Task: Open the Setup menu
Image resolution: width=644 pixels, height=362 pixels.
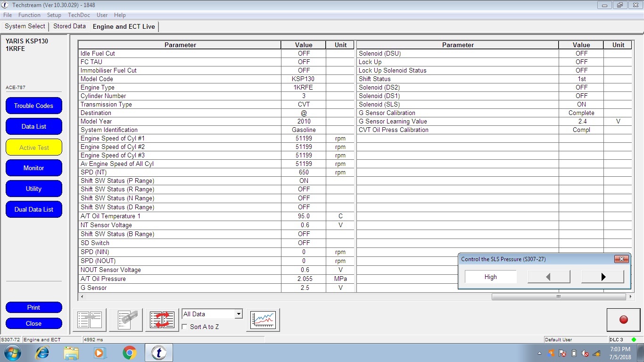Action: (54, 15)
